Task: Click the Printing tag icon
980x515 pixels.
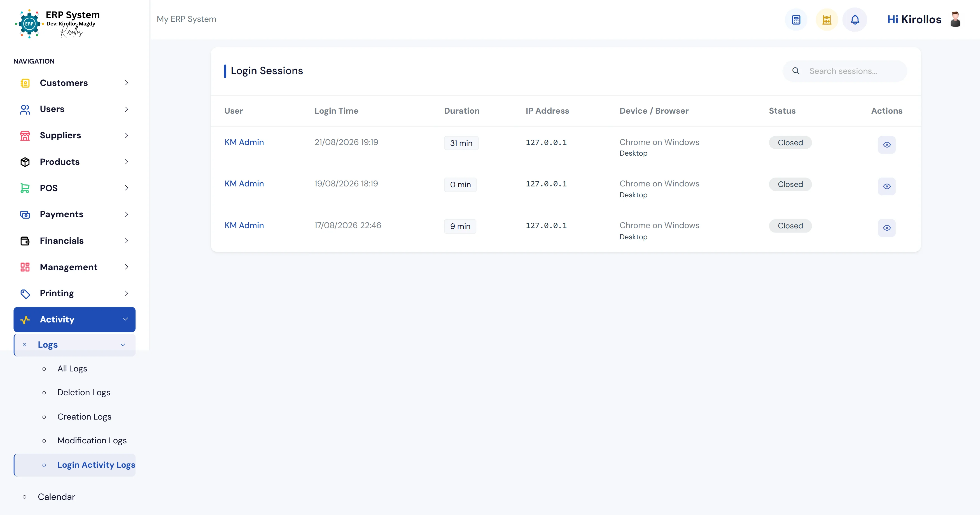Action: [x=25, y=294]
